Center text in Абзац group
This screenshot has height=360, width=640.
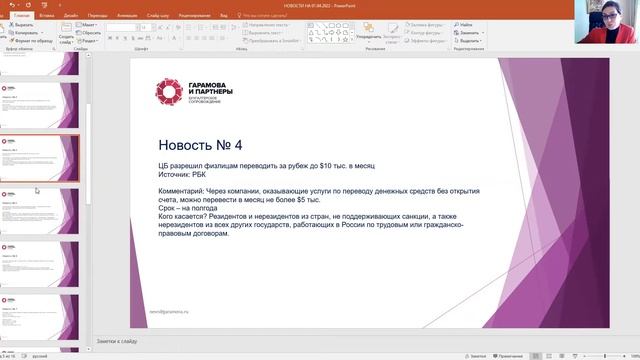point(197,38)
